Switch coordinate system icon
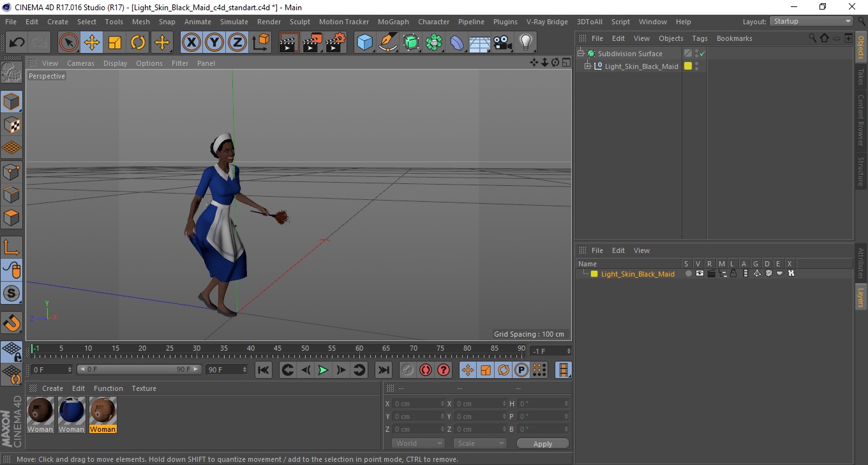This screenshot has height=465, width=868. [x=260, y=43]
